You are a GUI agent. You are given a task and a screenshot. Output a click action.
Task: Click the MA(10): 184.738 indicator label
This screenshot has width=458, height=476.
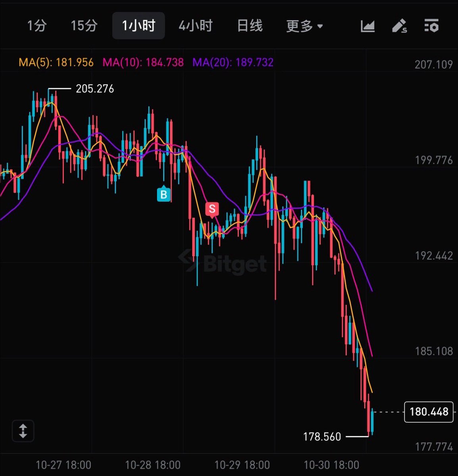(x=143, y=63)
